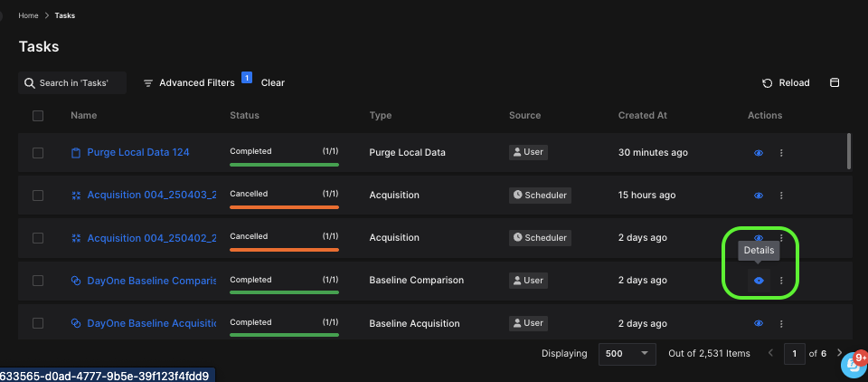868x382 pixels.
Task: Click the eye icon for DayOne Baseline Acquisition
Action: 759,323
